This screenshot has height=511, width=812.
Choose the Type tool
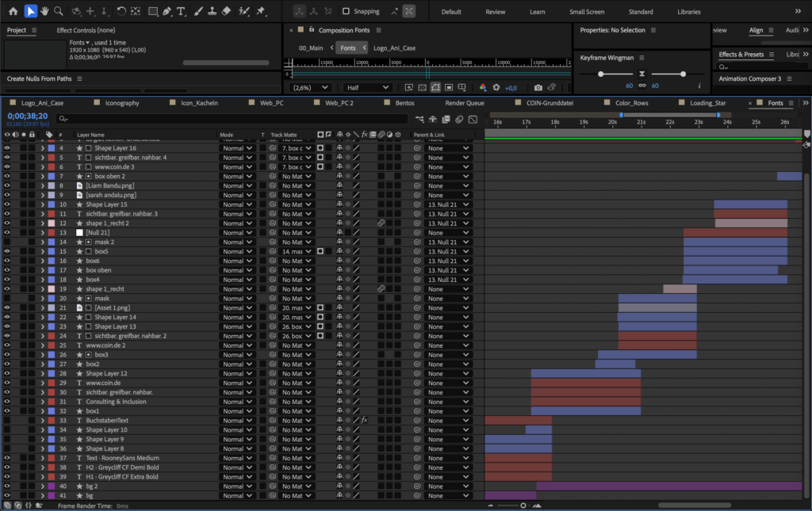click(x=182, y=11)
